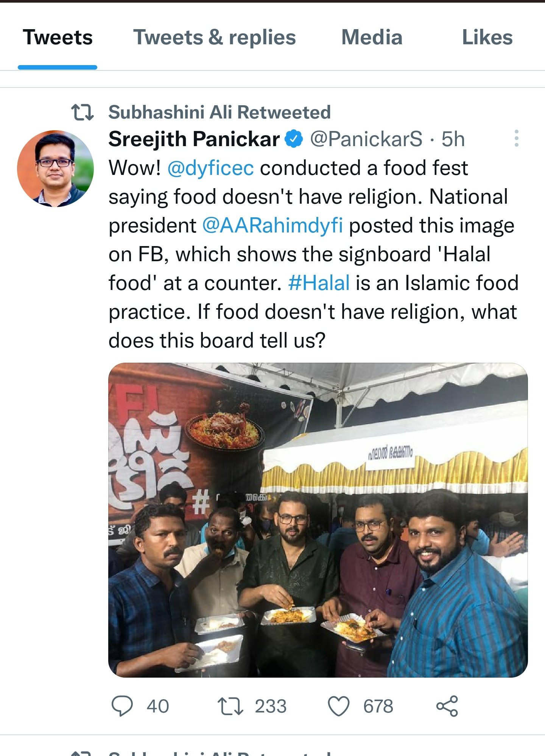
Task: Switch to the Tweets tab
Action: tap(58, 37)
